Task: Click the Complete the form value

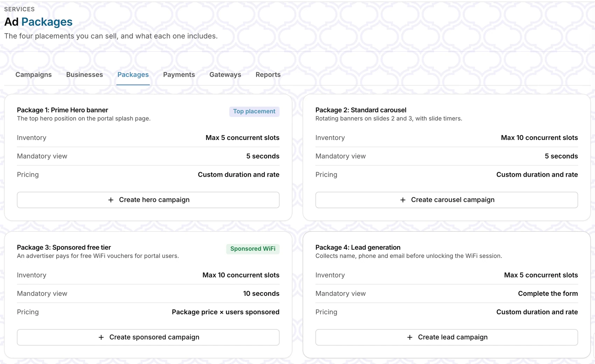Action: [548, 294]
